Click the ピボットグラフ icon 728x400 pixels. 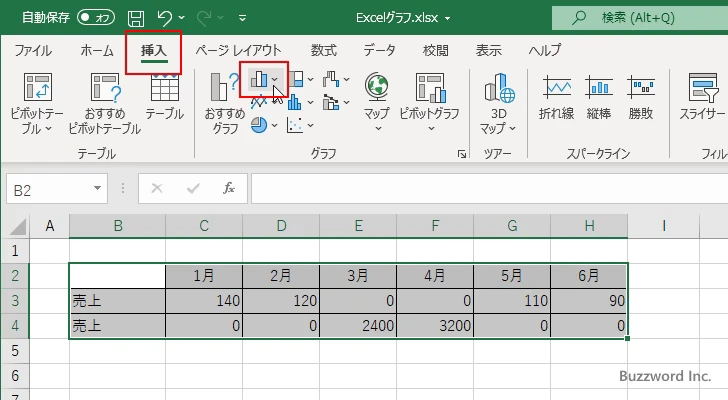[x=431, y=87]
